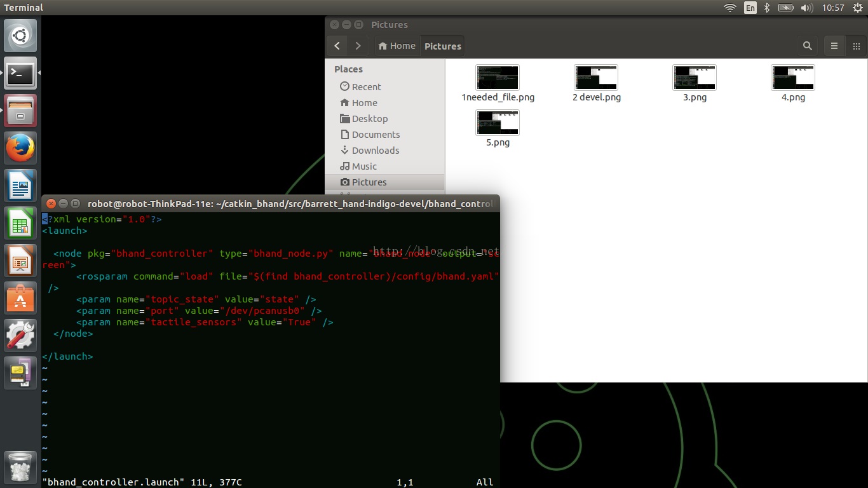Open the sound volume indicator menu
Viewport: 868px width, 488px height.
(806, 8)
